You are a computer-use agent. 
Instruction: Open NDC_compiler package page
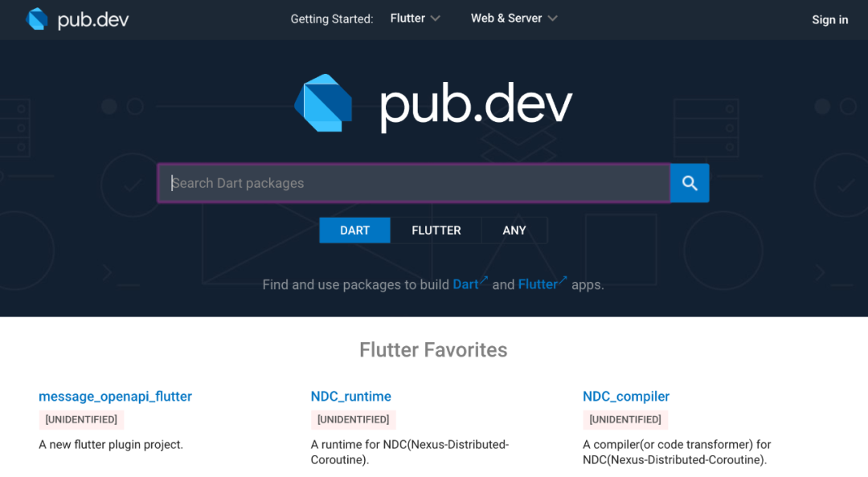[x=626, y=396]
